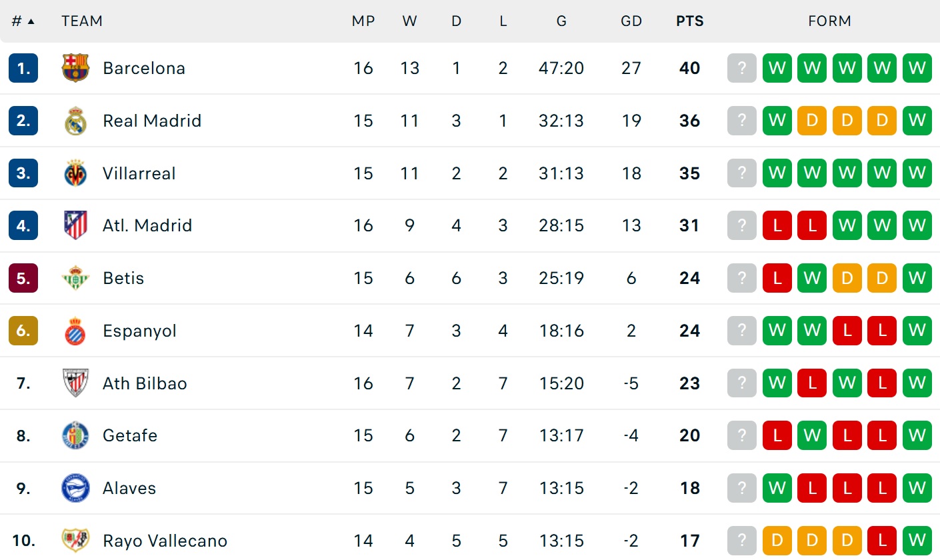
Task: Click Atl. Madrid's first red L form badge
Action: pos(777,225)
